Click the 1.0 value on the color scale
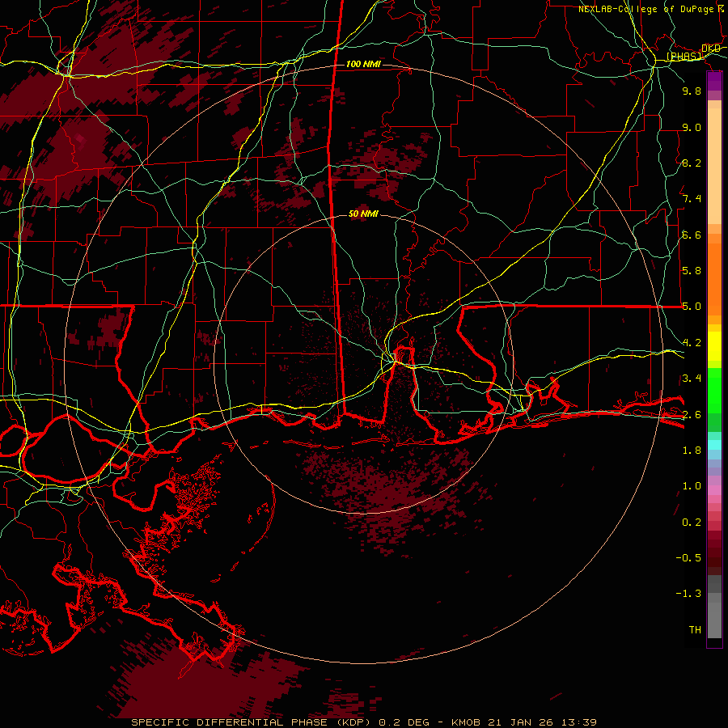728x728 pixels. [692, 486]
